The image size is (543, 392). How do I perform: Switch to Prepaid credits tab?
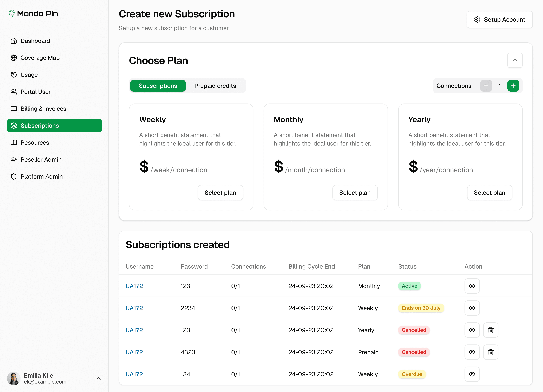pyautogui.click(x=215, y=86)
